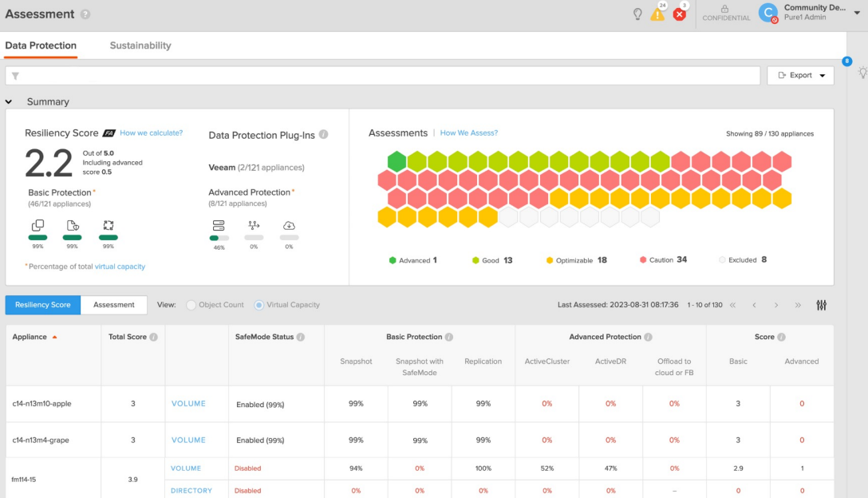The image size is (868, 498).
Task: Click the Confidential lock icon
Action: pos(724,9)
